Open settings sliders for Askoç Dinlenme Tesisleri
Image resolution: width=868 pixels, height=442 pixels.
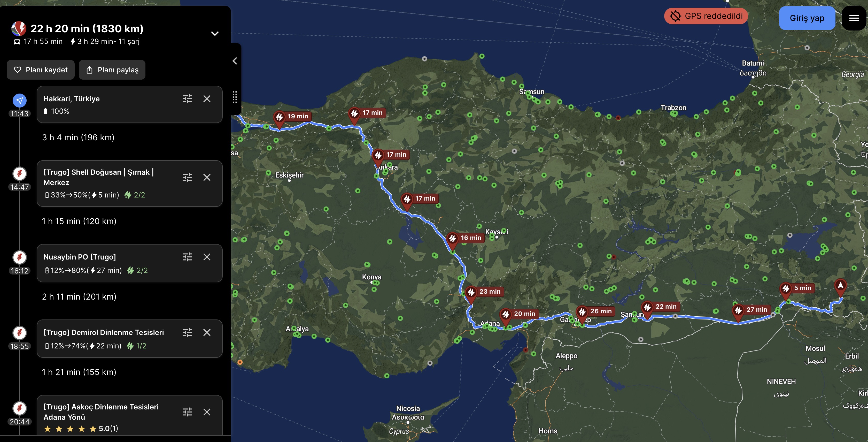click(187, 412)
